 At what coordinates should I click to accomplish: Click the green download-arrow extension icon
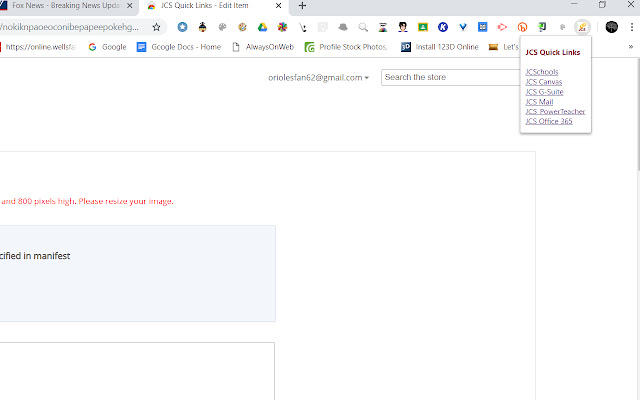tap(542, 27)
